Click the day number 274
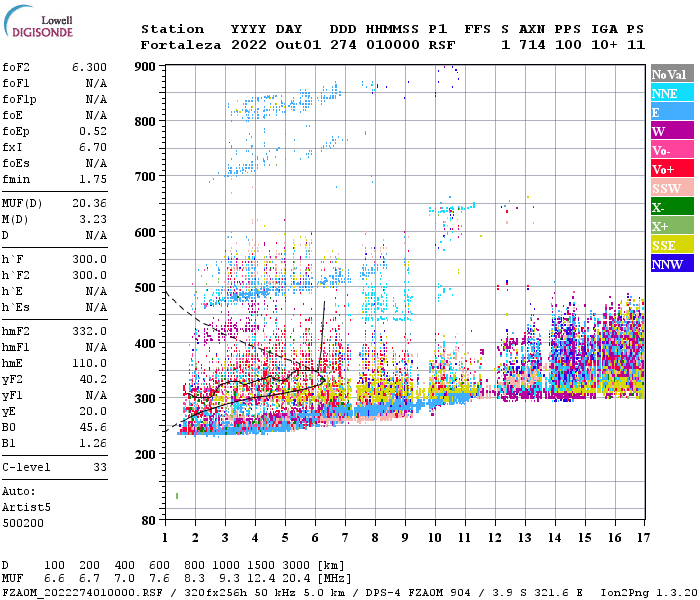Viewport: 700px width, 600px height. [x=343, y=45]
